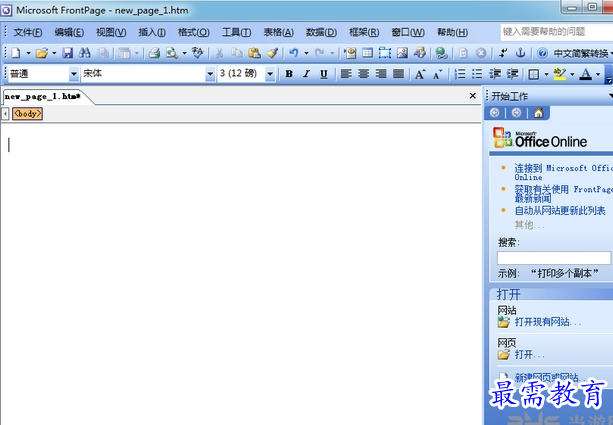Screen dimensions: 613x425
Task: Open the New Page dropdown arrow
Action: point(28,53)
